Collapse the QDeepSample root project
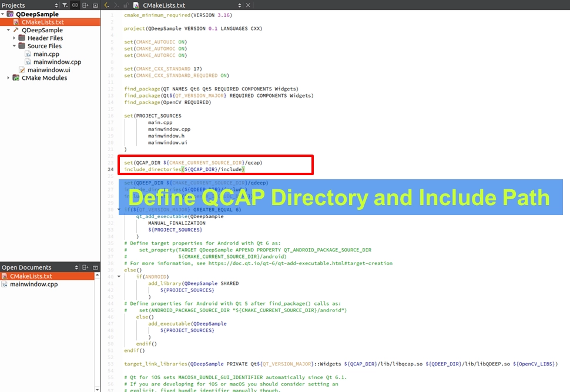 3,14
